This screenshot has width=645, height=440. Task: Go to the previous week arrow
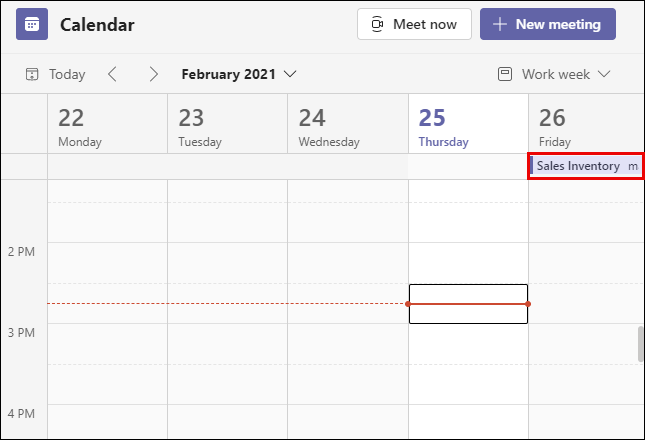(x=113, y=74)
